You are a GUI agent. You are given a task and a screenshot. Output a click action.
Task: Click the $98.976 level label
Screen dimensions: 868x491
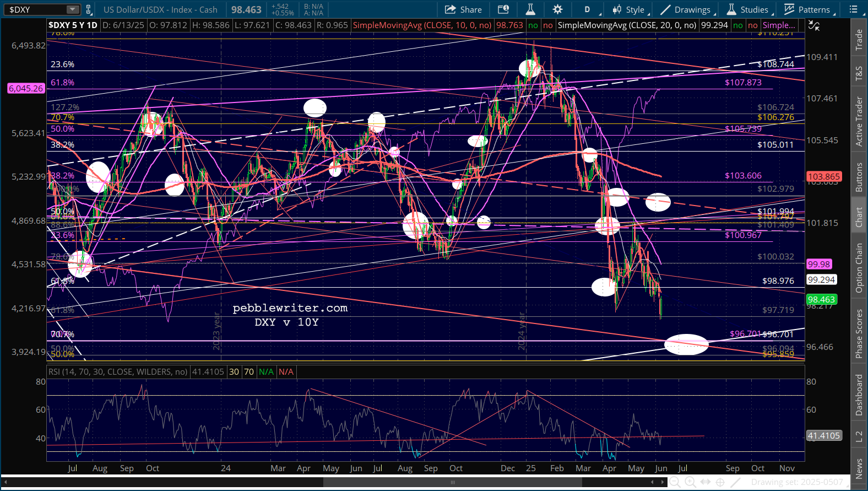(x=778, y=281)
